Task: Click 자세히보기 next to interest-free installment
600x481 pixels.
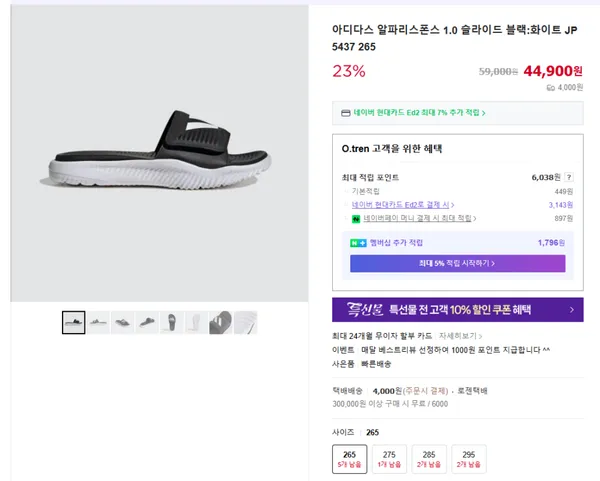Action: pos(460,336)
